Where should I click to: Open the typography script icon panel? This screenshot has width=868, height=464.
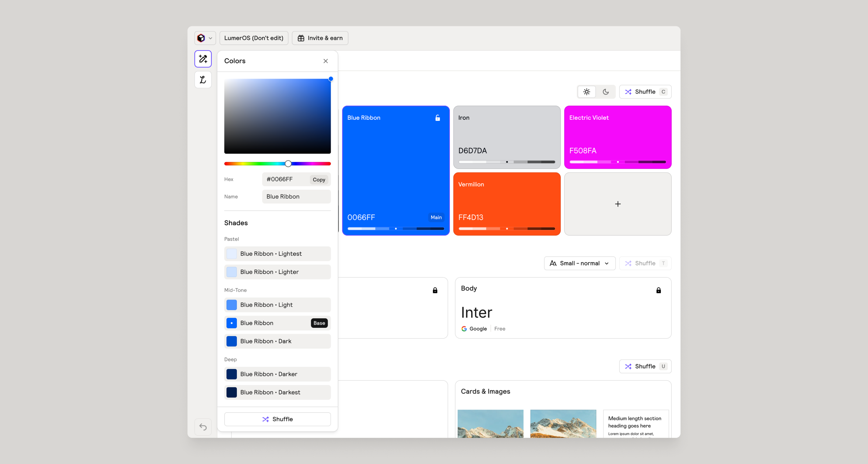(203, 80)
